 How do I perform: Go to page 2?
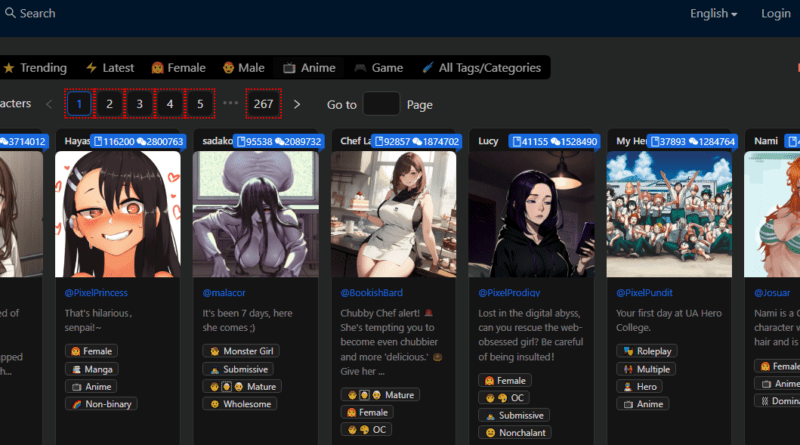[x=109, y=104]
